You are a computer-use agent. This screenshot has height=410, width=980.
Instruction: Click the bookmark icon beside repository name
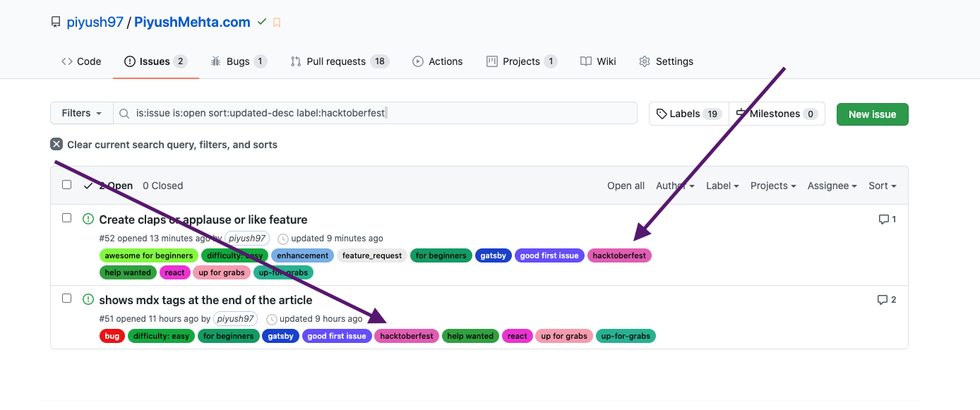pos(277,23)
